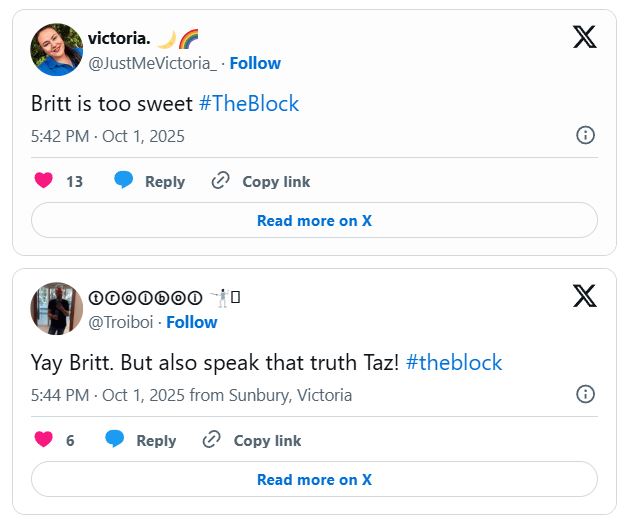Like victoria's tweet with the heart icon
The width and height of the screenshot is (633, 521).
coord(43,181)
